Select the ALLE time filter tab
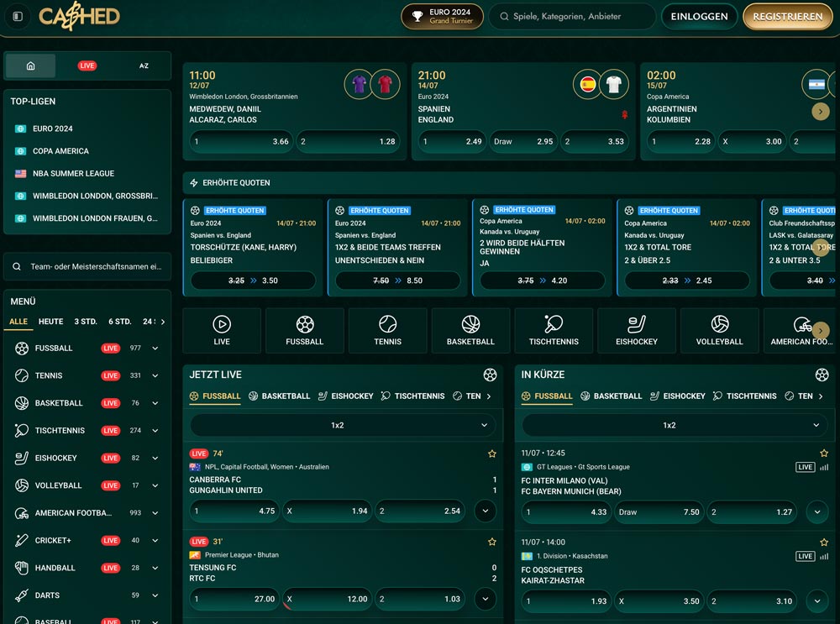840x624 pixels. pyautogui.click(x=18, y=322)
